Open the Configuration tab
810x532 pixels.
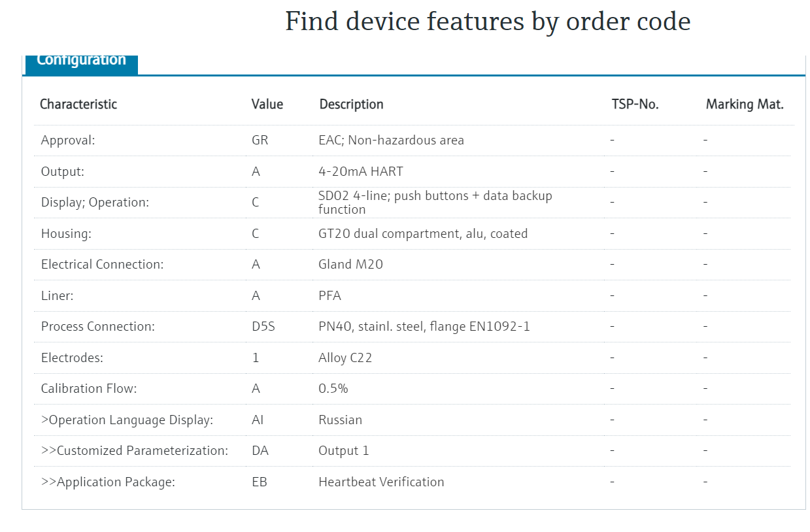coord(81,61)
